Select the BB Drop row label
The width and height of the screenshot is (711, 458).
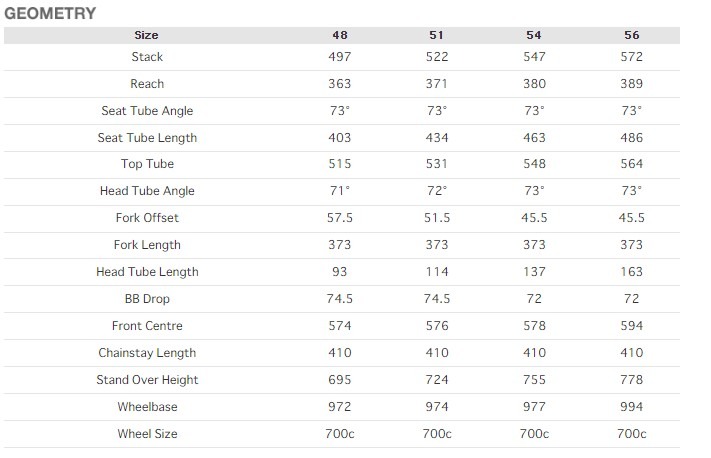[147, 299]
